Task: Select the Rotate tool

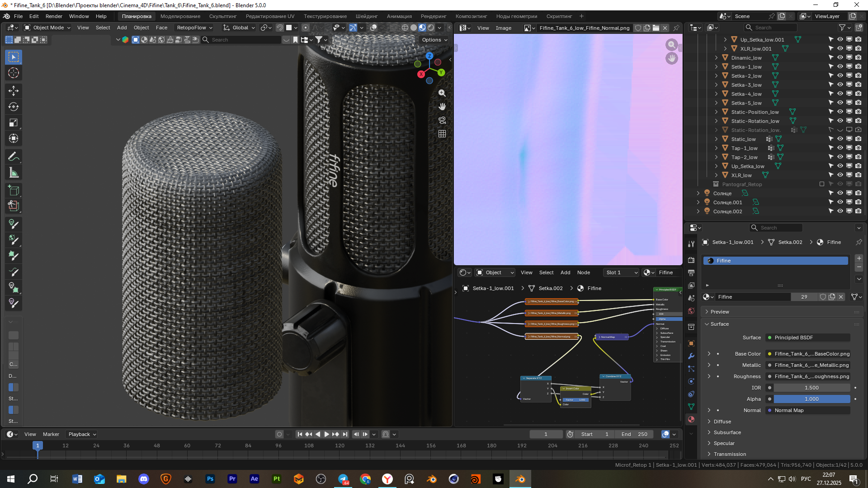Action: point(14,107)
